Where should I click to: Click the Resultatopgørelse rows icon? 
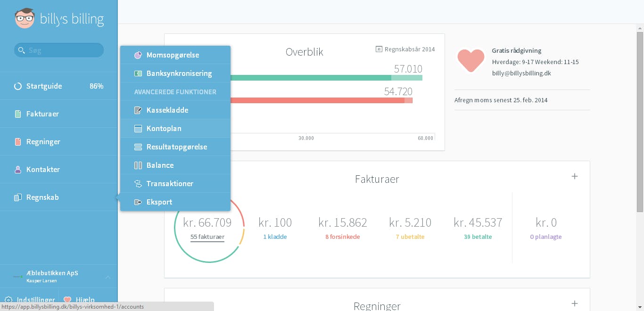tap(138, 147)
